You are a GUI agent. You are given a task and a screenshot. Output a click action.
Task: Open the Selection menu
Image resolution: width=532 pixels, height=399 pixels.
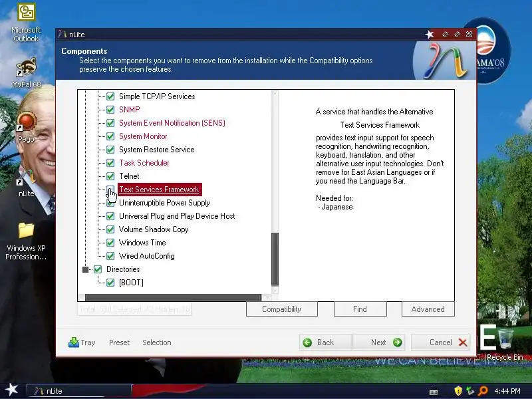157,342
